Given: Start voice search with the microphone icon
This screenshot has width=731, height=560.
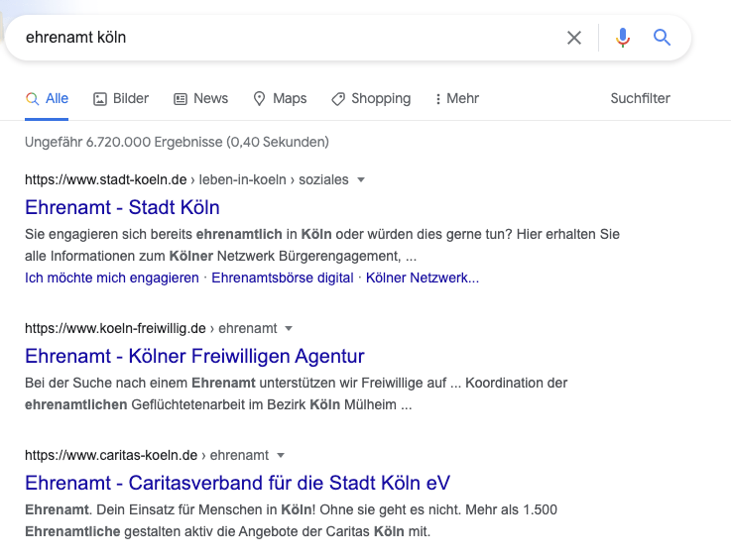Looking at the screenshot, I should click(622, 38).
